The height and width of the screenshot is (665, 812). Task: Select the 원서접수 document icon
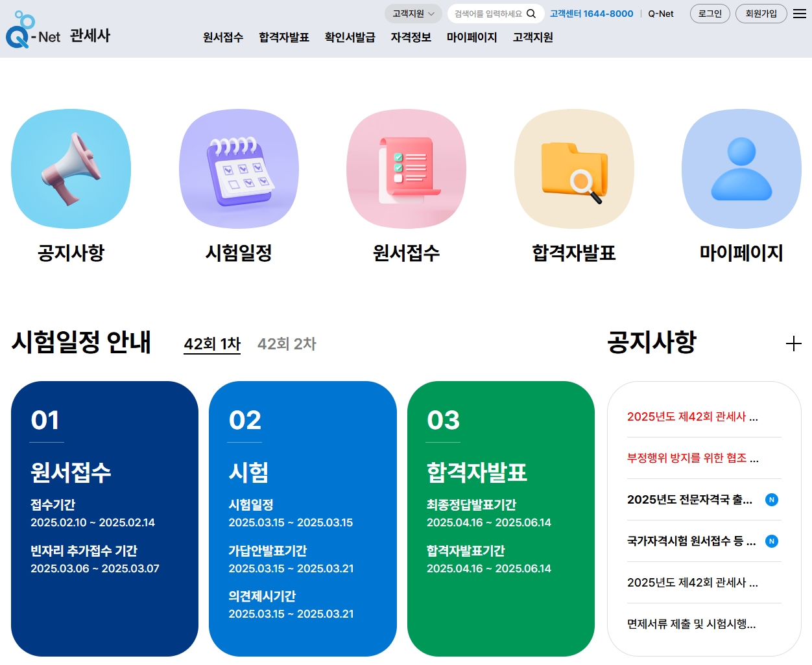(406, 169)
